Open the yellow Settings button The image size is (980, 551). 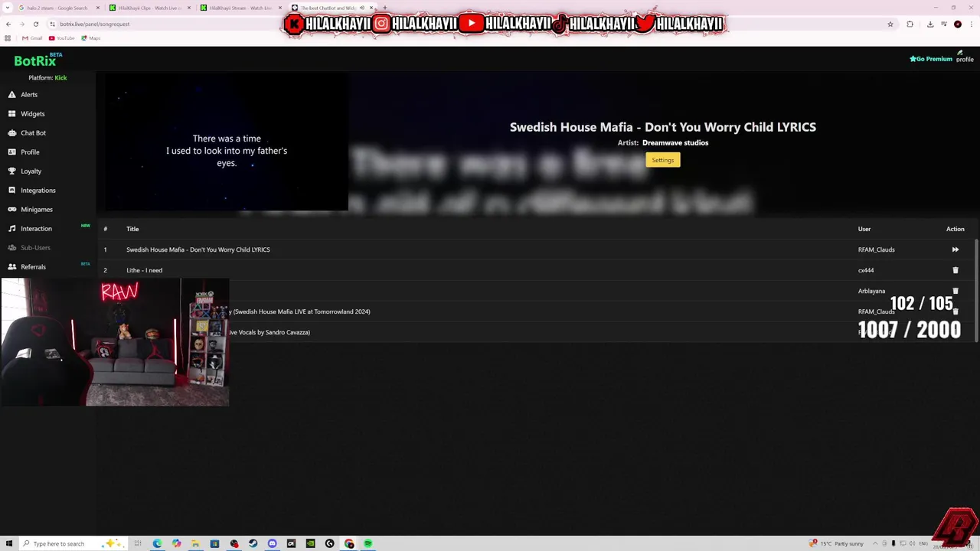(x=663, y=160)
